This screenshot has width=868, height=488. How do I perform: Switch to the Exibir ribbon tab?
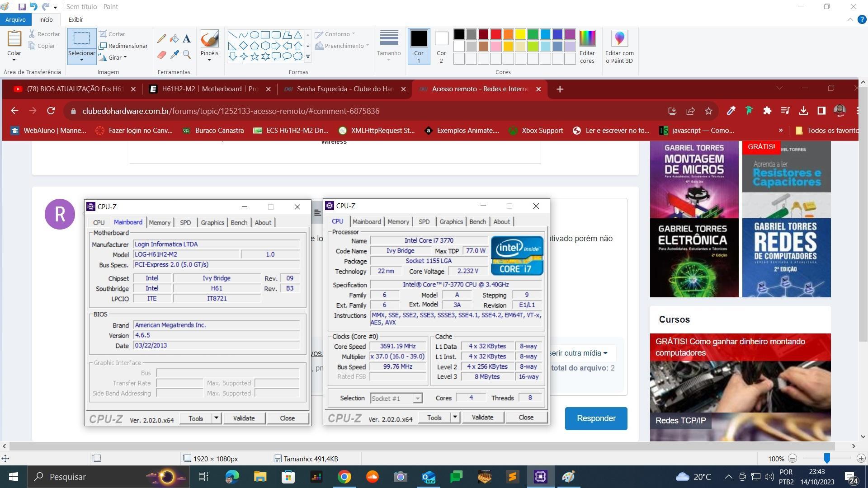(75, 19)
